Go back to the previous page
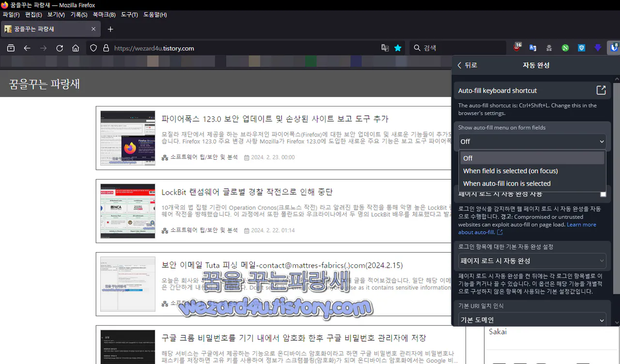Viewport: 620px width, 364px height. coord(27,48)
